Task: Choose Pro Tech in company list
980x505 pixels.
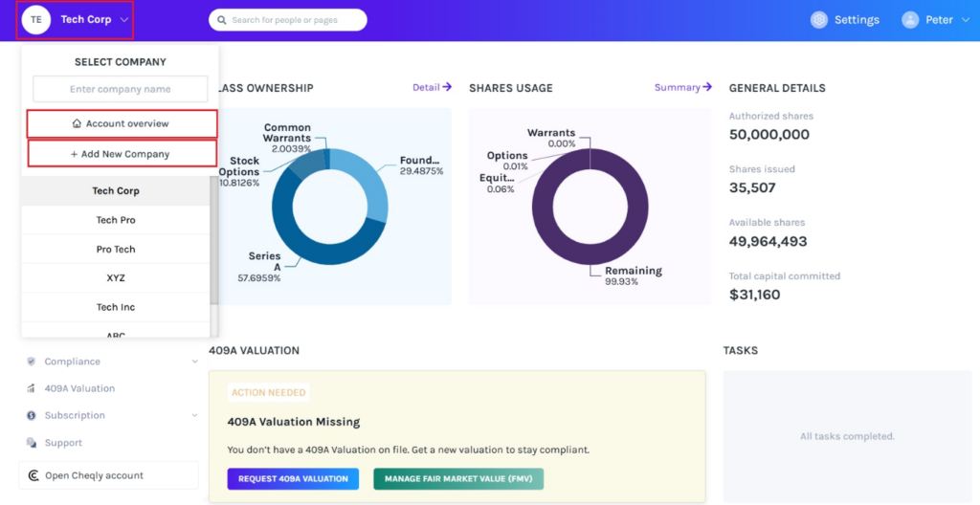Action: pyautogui.click(x=115, y=249)
